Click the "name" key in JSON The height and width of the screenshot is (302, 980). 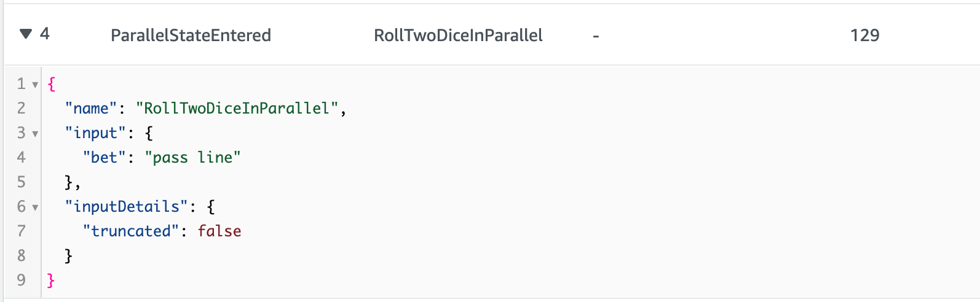pos(91,109)
